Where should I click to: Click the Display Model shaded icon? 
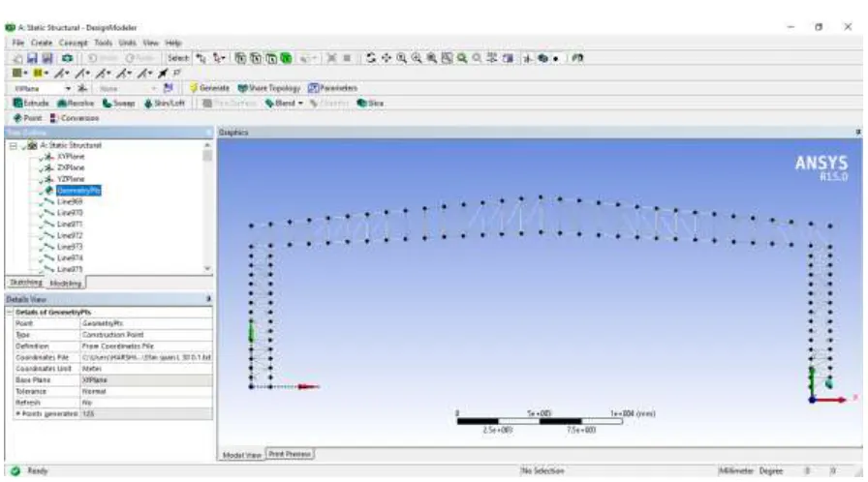coord(543,58)
